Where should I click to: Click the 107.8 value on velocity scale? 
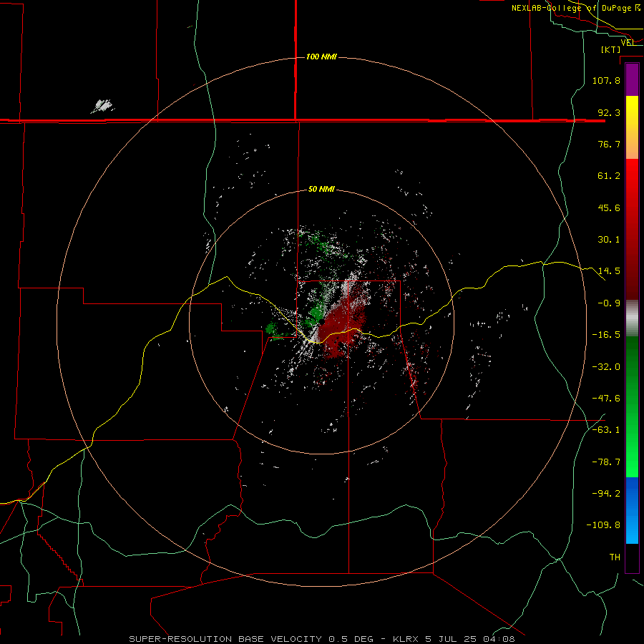[x=606, y=80]
